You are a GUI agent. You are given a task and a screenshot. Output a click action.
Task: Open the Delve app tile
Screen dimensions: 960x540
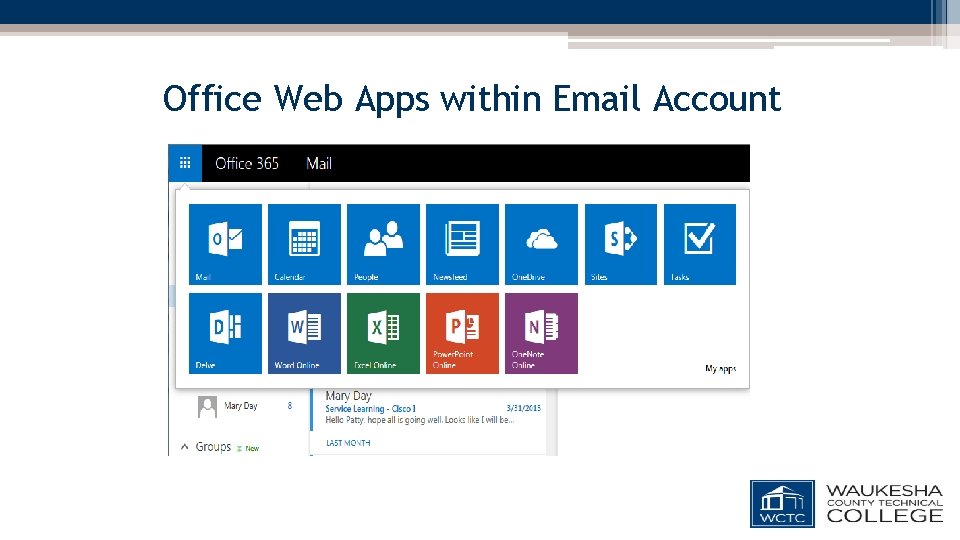pos(225,333)
